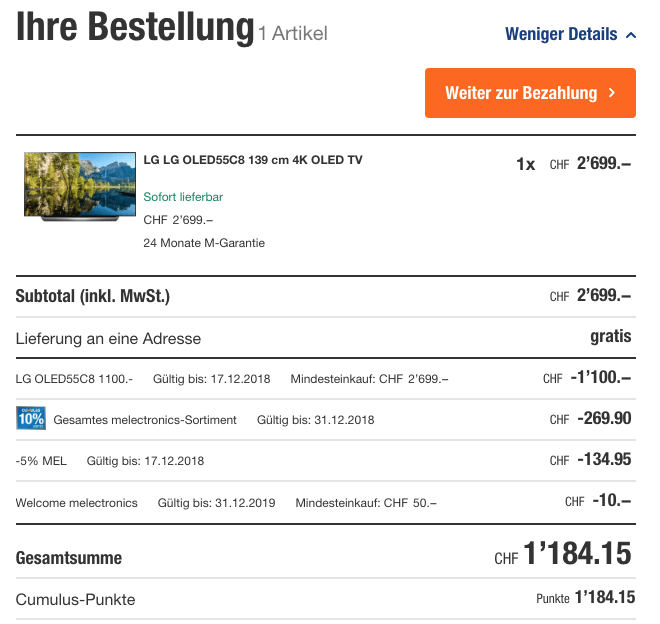
Task: Open the LG OLED55C8 139 cm product title
Action: coord(253,160)
